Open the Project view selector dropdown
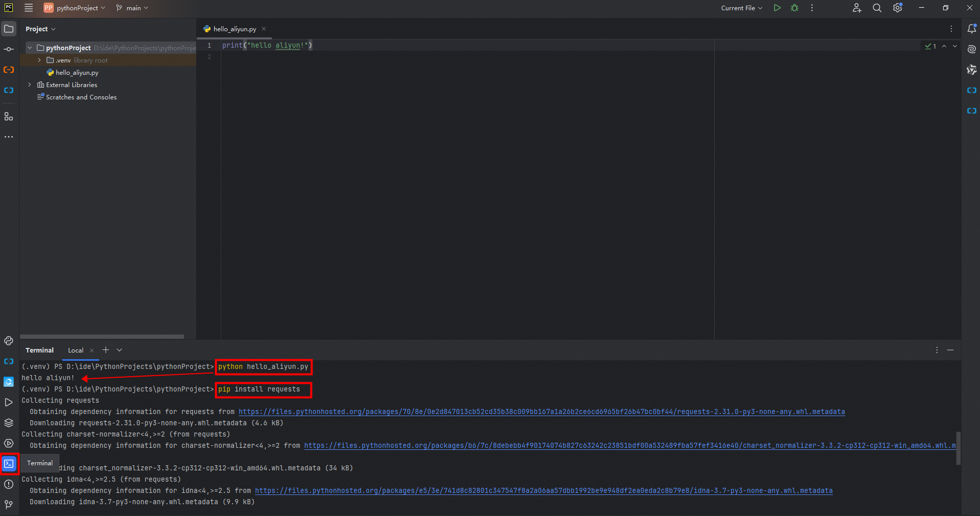980x516 pixels. (x=40, y=29)
